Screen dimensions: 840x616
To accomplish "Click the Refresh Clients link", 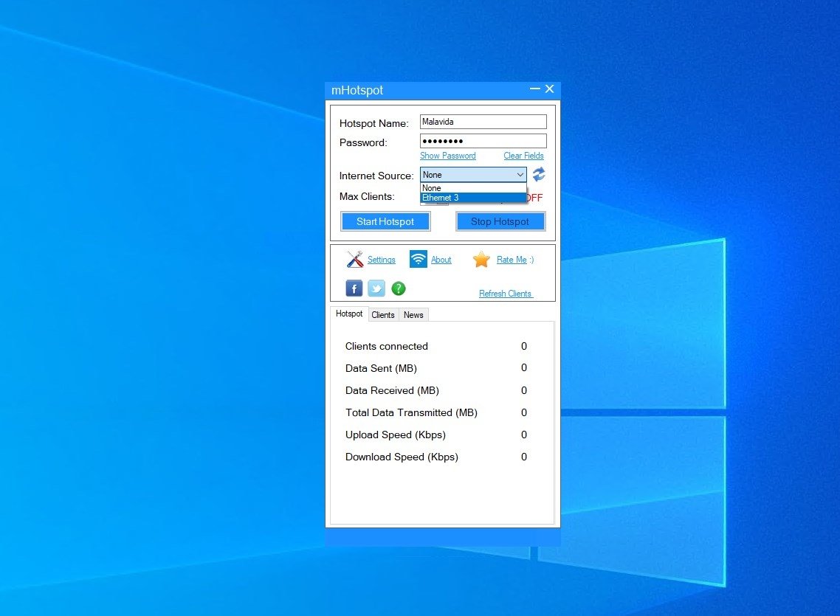I will coord(506,294).
